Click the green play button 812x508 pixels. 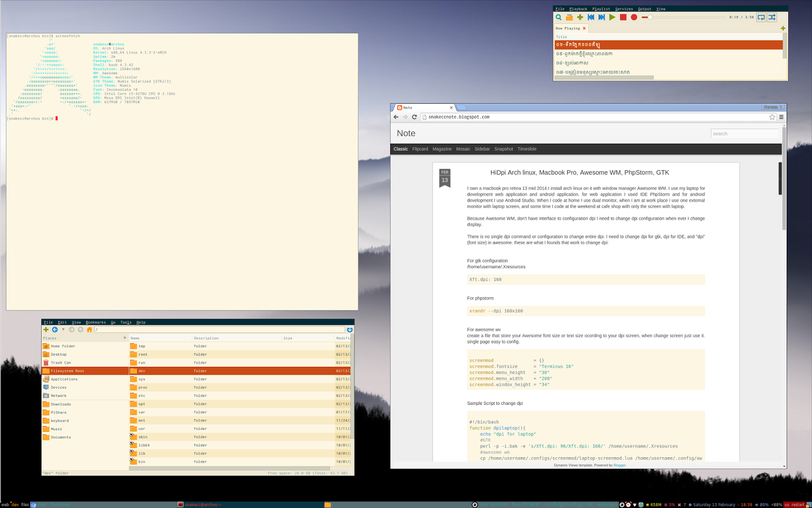613,17
